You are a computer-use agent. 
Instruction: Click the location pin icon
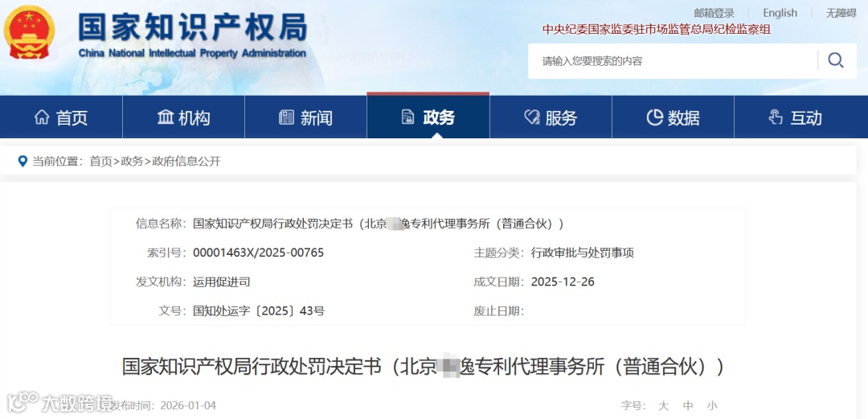pyautogui.click(x=23, y=162)
